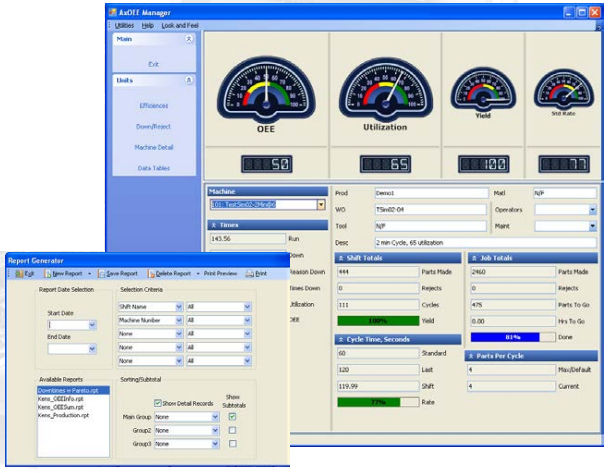608x473 pixels.
Task: Click the Yield gauge dial
Action: tap(483, 90)
